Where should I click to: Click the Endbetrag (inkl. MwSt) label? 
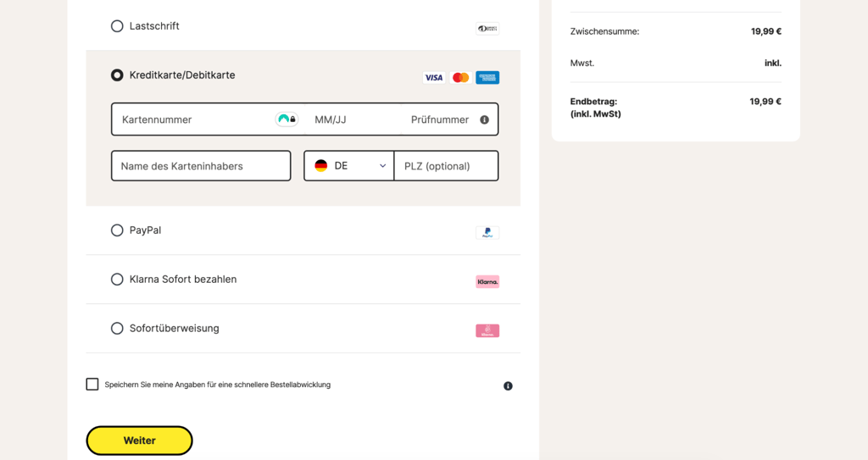(x=596, y=108)
